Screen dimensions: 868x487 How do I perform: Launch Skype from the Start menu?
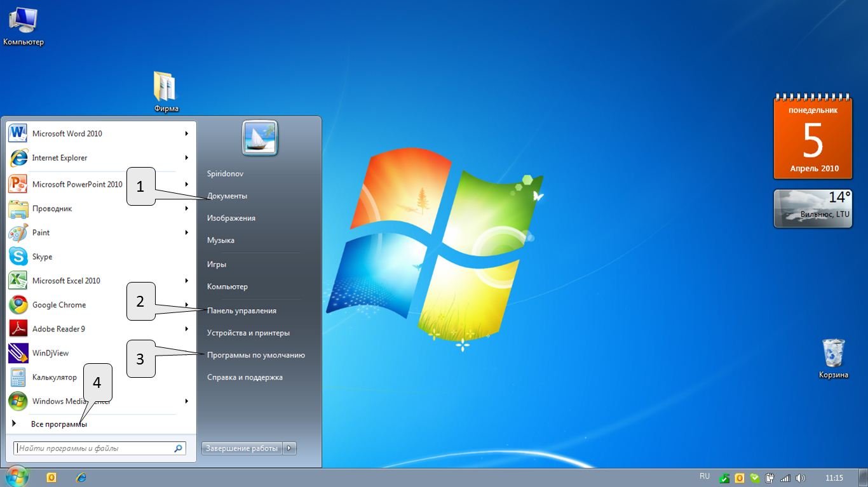(x=42, y=257)
